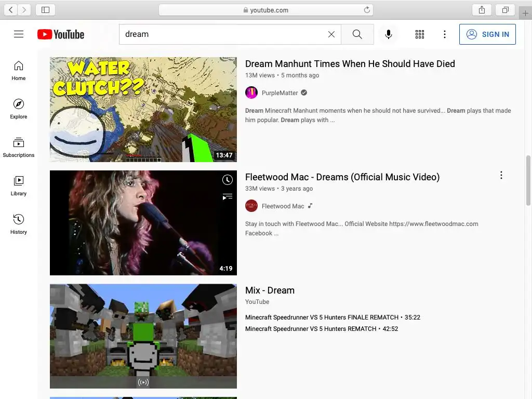Visit the Fleetwood Mac channel name
Viewport: 532px width, 399px height.
[x=283, y=206]
